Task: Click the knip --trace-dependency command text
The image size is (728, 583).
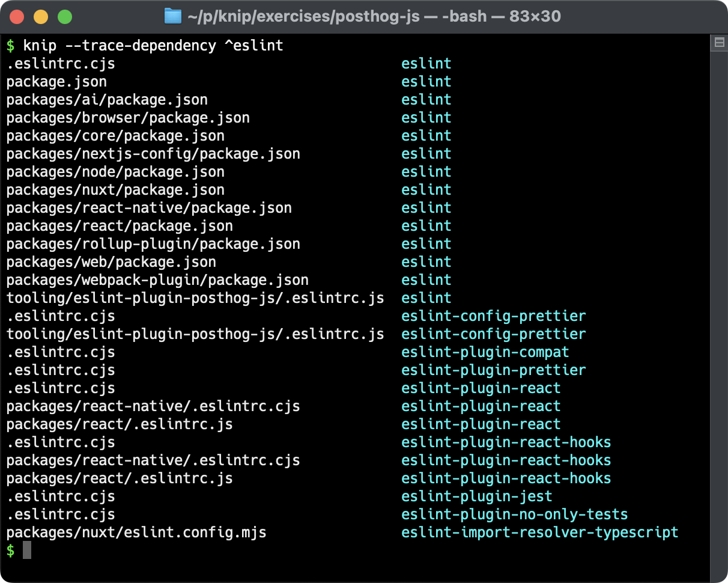Action: [x=150, y=44]
